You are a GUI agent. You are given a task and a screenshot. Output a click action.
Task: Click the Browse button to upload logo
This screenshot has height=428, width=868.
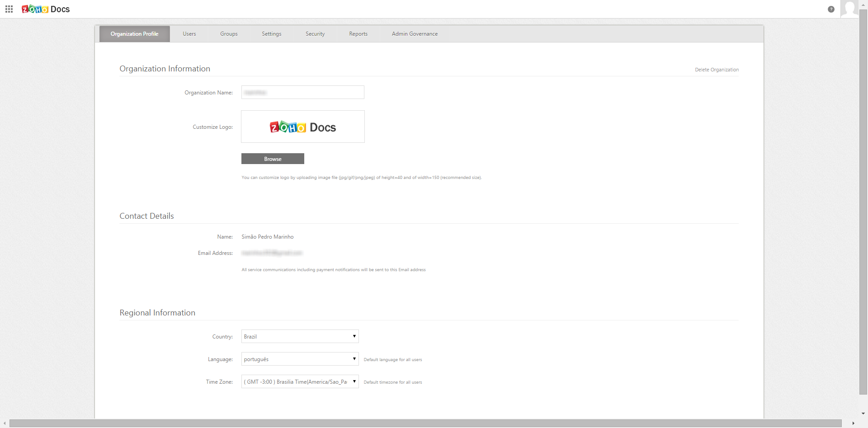click(273, 159)
